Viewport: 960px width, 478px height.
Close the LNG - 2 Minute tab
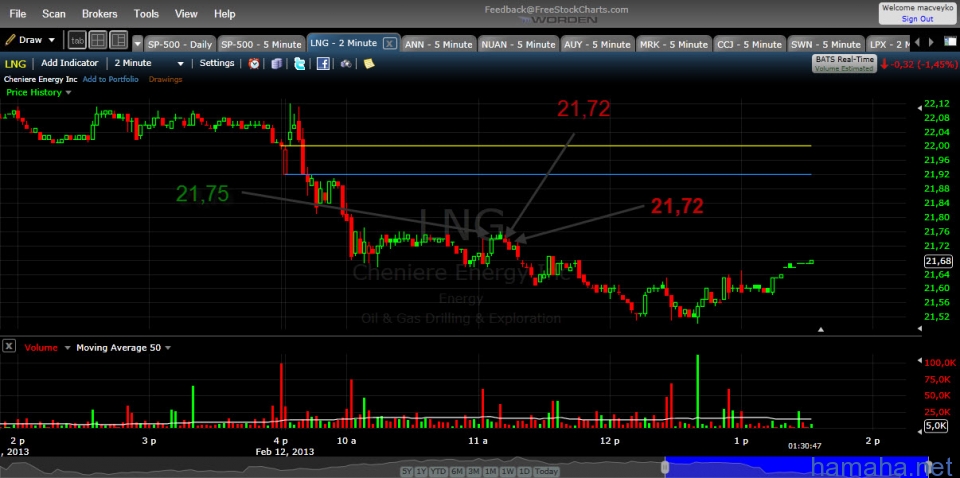click(x=389, y=43)
